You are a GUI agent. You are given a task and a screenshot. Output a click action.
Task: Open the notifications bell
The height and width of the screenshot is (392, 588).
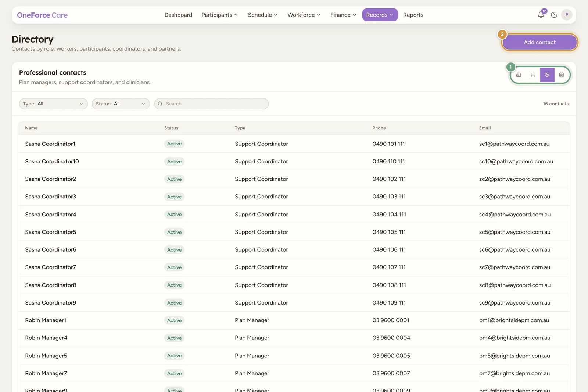[x=541, y=15]
